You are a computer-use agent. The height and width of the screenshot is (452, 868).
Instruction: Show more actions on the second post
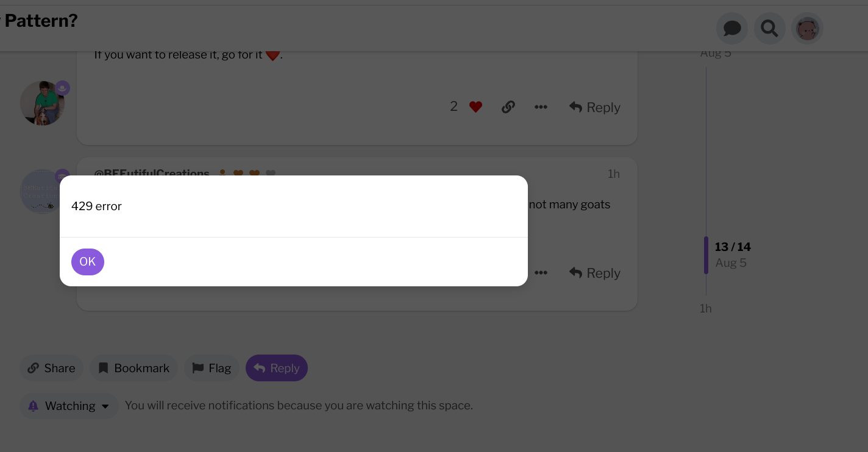point(541,273)
